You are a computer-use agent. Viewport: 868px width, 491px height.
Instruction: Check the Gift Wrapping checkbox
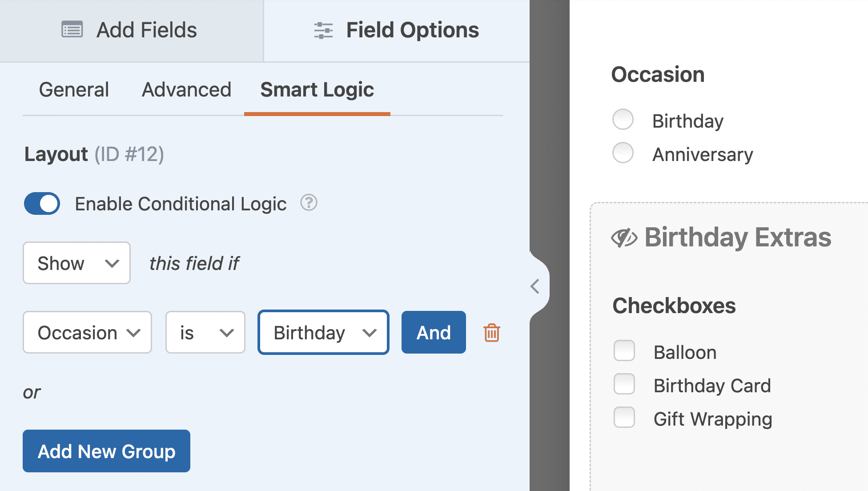pos(624,418)
